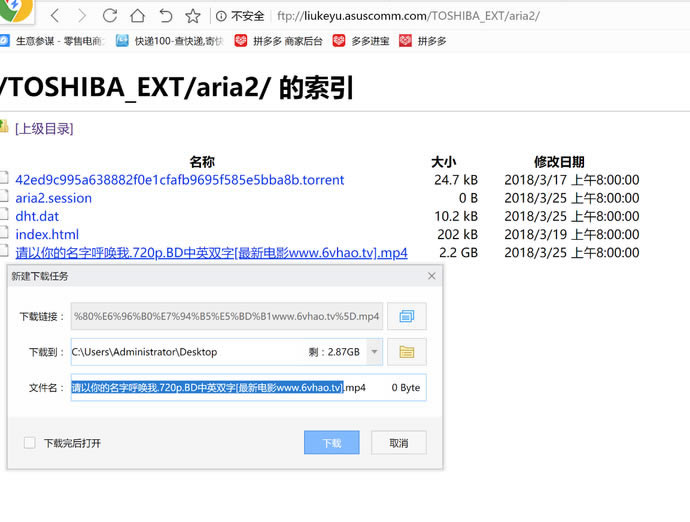Viewport: 690px width, 522px height.
Task: Click the browser back arrow
Action: click(x=55, y=16)
